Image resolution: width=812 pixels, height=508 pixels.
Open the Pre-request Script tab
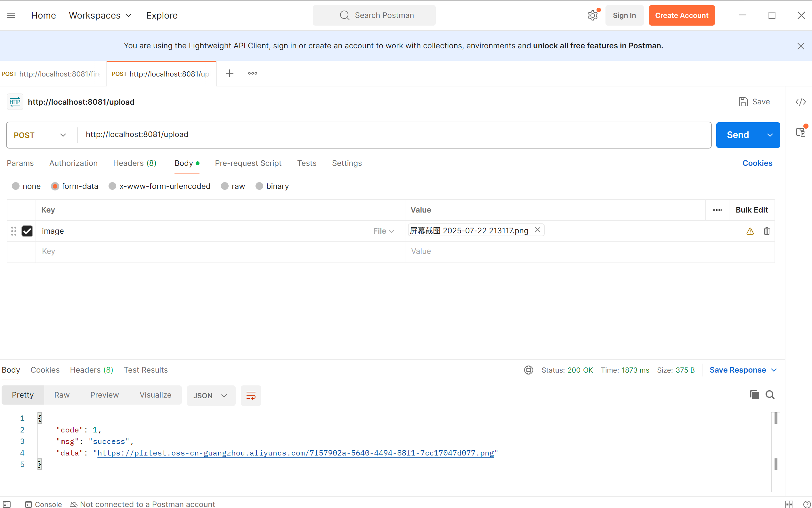coord(248,163)
